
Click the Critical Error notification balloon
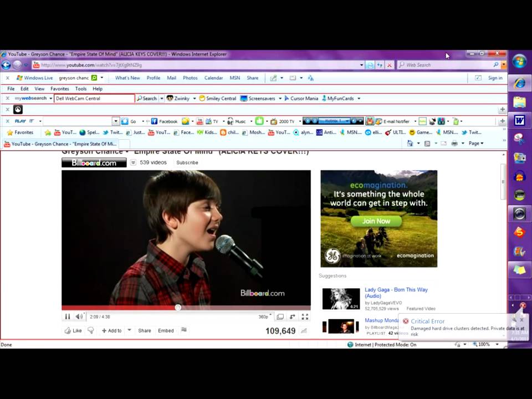pyautogui.click(x=463, y=327)
